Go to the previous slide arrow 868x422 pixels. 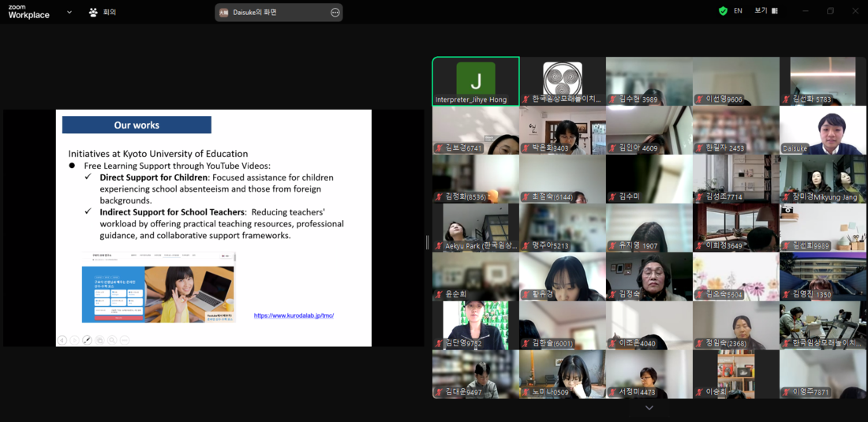coord(62,340)
